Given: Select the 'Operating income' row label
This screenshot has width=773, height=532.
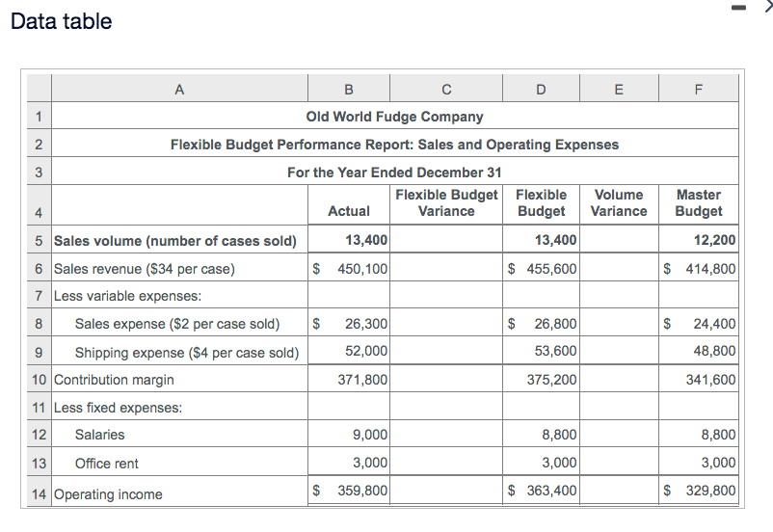Looking at the screenshot, I should [x=108, y=494].
